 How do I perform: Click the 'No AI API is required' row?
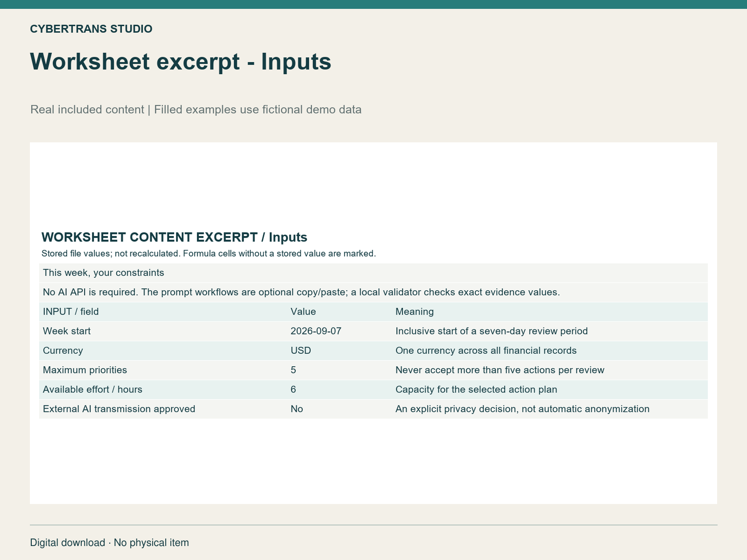[x=373, y=292]
